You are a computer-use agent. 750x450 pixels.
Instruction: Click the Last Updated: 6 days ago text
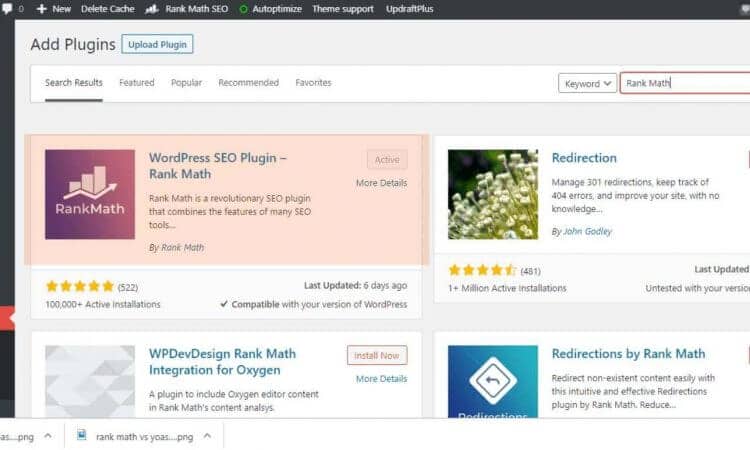click(355, 285)
